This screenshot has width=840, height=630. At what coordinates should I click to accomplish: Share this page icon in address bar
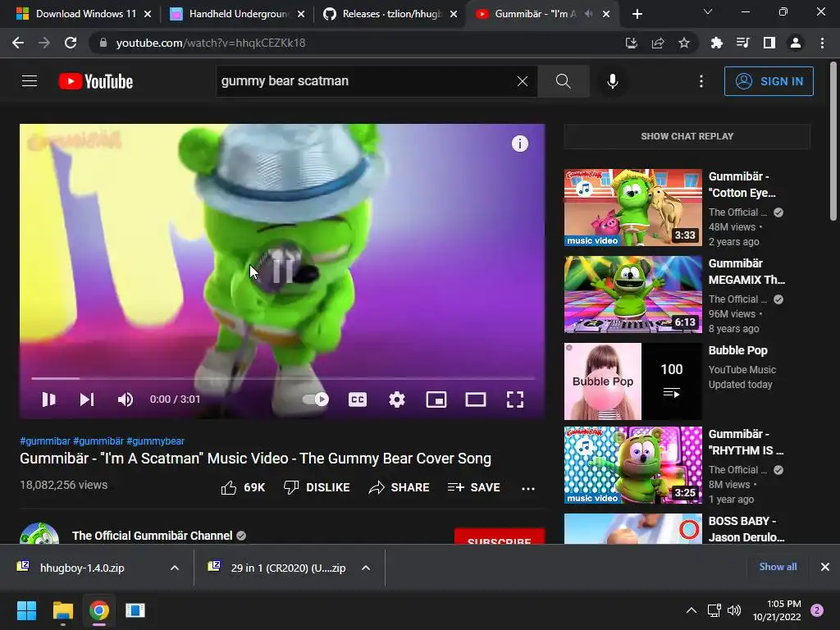(x=658, y=43)
